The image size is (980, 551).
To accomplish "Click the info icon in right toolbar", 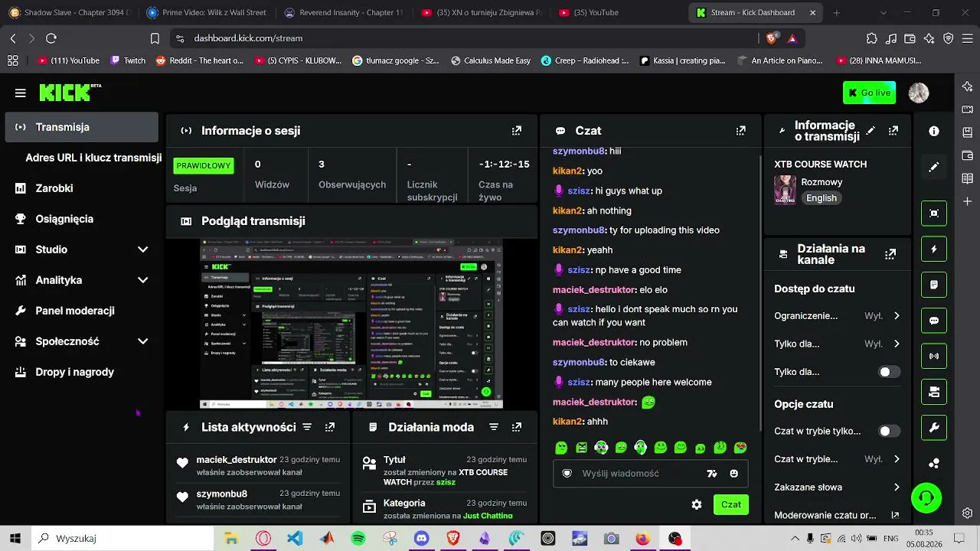I will pyautogui.click(x=934, y=131).
